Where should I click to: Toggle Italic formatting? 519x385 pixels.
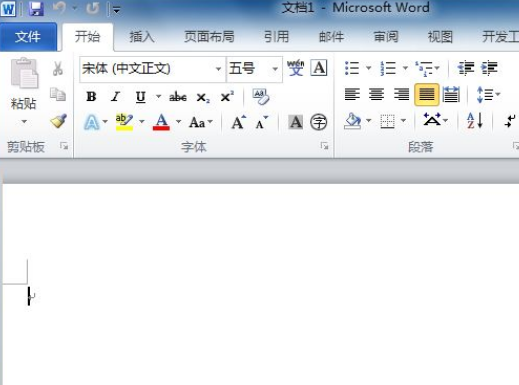[x=115, y=97]
